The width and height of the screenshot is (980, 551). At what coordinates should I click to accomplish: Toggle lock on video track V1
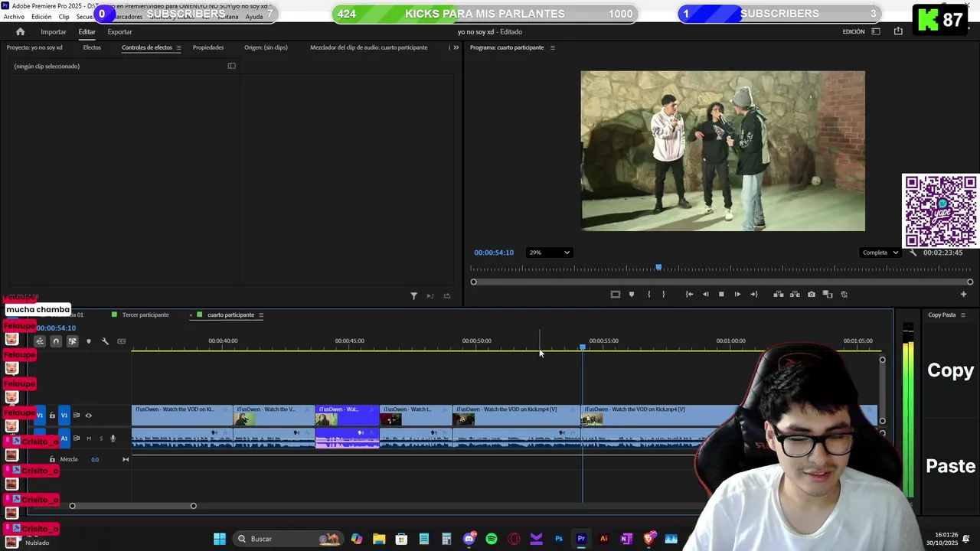(x=52, y=416)
